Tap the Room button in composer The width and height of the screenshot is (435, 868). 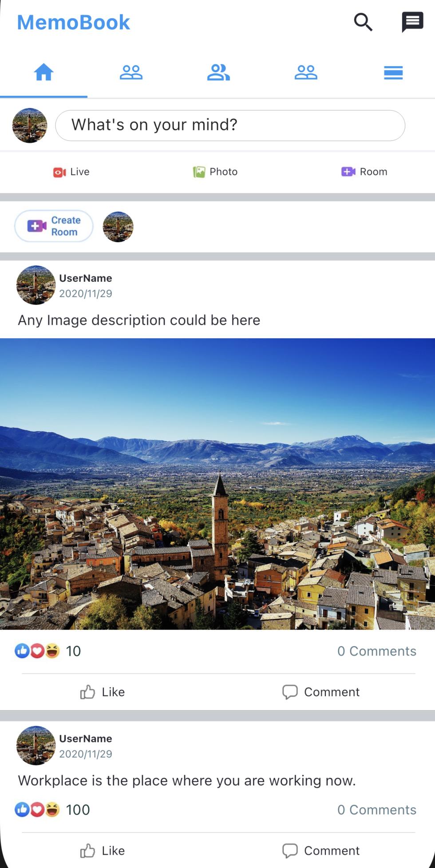point(364,172)
